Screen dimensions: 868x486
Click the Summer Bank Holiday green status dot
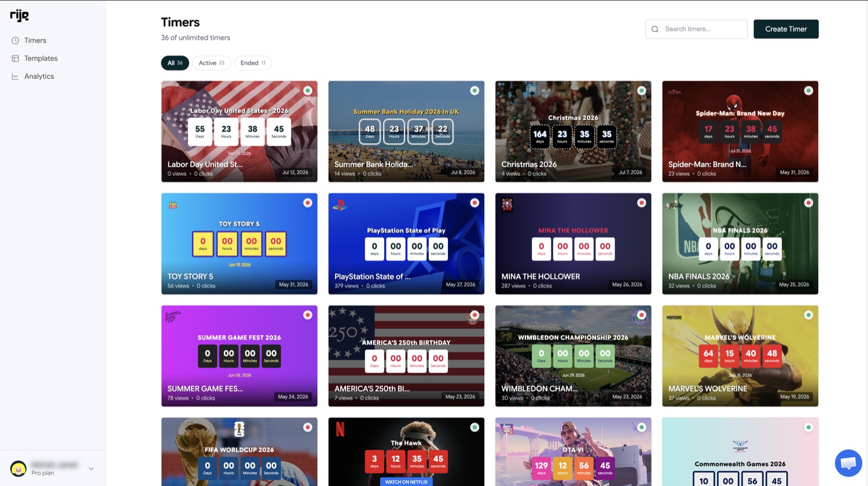[x=475, y=91]
